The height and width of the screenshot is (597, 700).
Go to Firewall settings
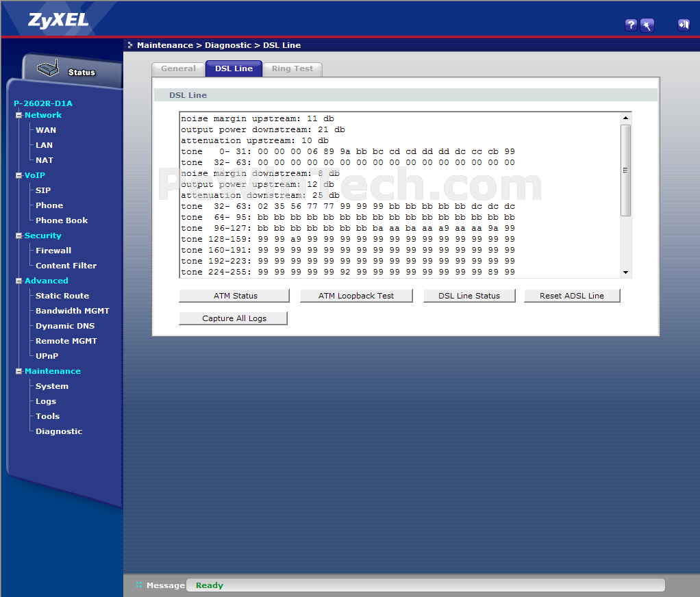[x=53, y=251]
